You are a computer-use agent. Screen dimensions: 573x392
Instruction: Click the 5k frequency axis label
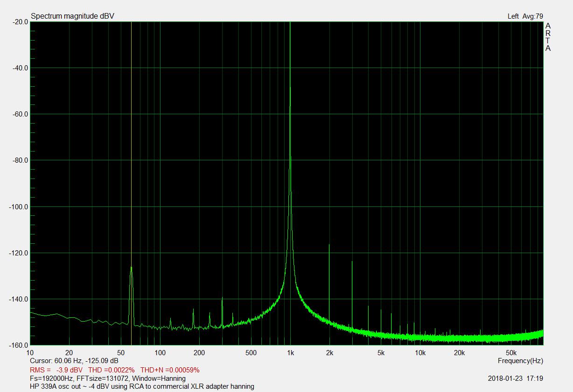click(381, 352)
